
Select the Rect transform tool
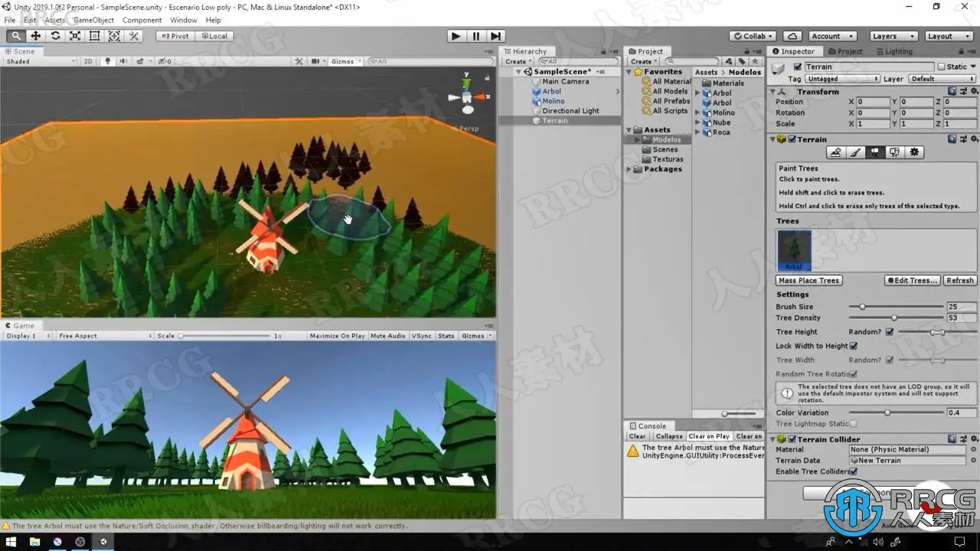[95, 36]
